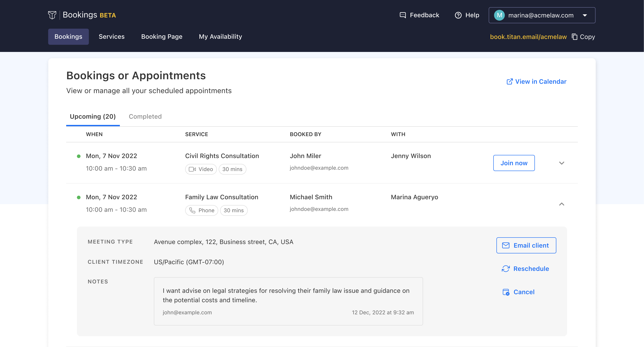Click the MEETING TYPE label
This screenshot has height=347, width=644.
tap(110, 242)
